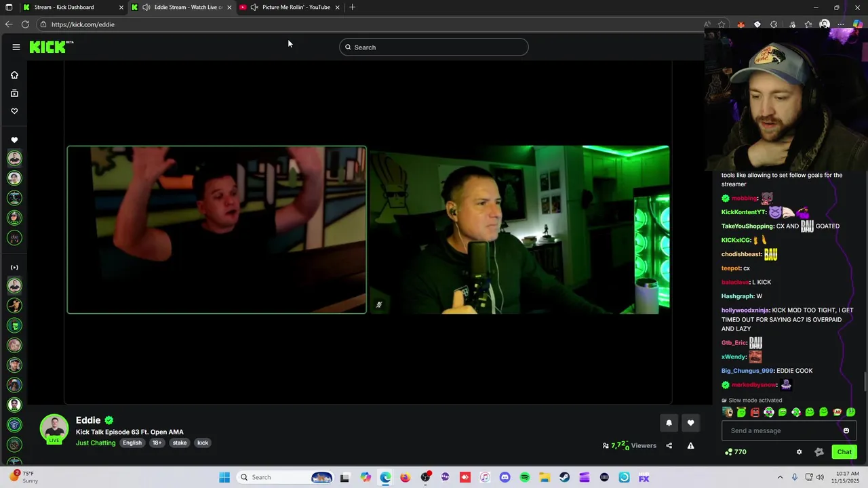The width and height of the screenshot is (868, 488).
Task: Open KickKontentYT's chat username
Action: click(x=743, y=212)
